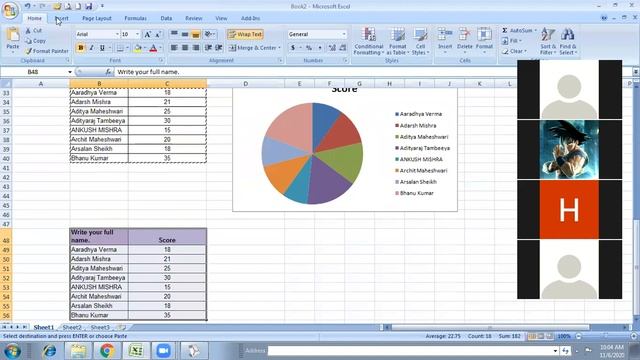Viewport: 640px width, 360px height.
Task: Click the Office button
Action: click(x=10, y=10)
